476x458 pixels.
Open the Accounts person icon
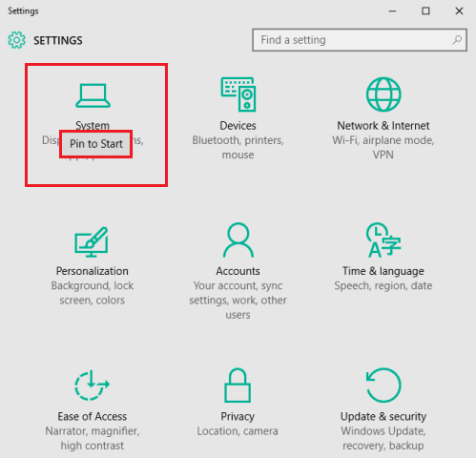click(238, 240)
